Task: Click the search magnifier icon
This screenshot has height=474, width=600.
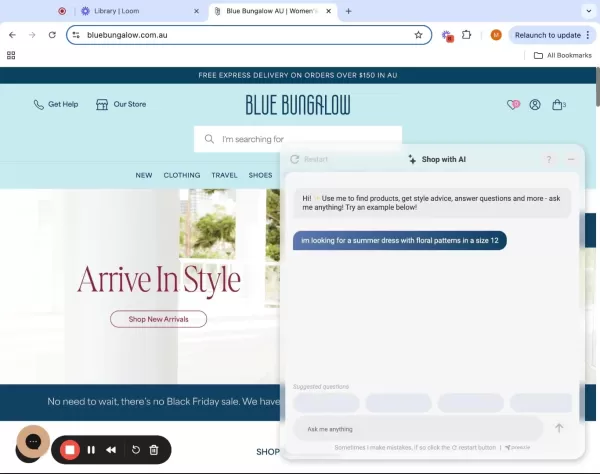Action: point(209,139)
